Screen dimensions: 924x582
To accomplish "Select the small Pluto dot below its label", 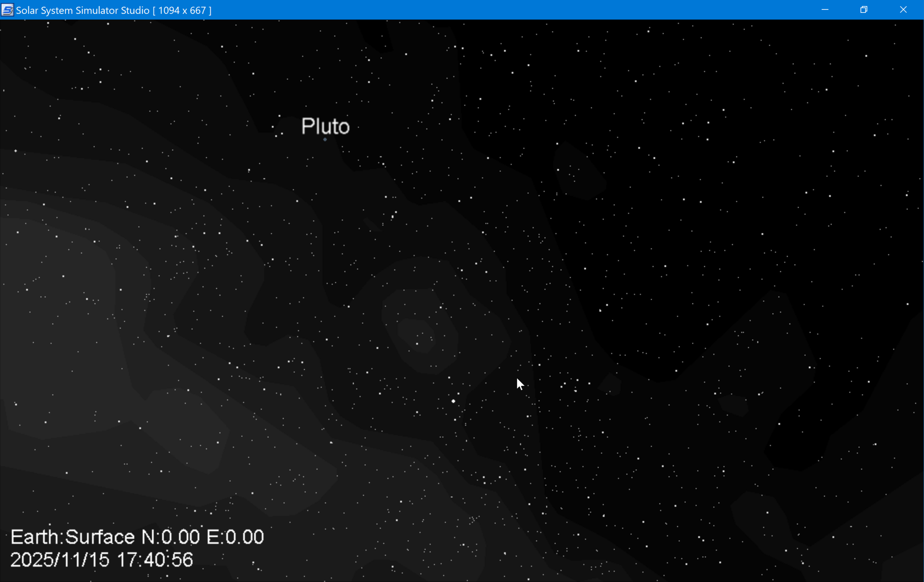I will pyautogui.click(x=325, y=140).
